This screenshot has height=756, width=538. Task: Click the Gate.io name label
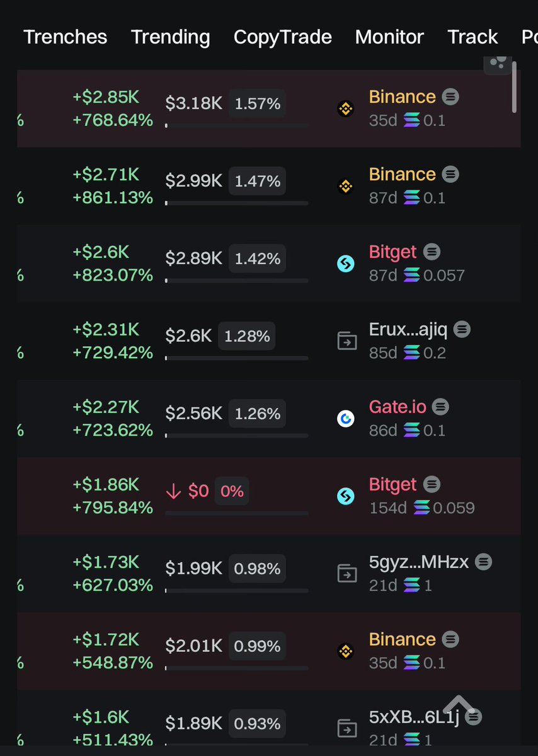[x=398, y=407]
